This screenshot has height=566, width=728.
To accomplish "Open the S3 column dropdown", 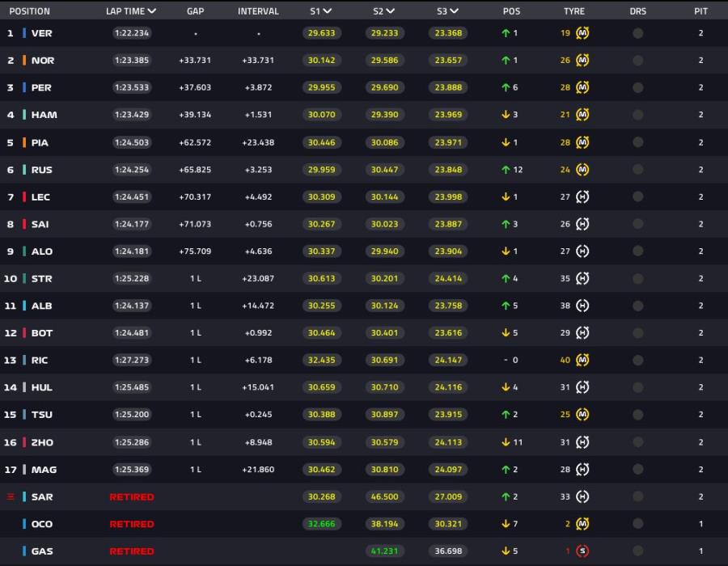I will coord(454,11).
